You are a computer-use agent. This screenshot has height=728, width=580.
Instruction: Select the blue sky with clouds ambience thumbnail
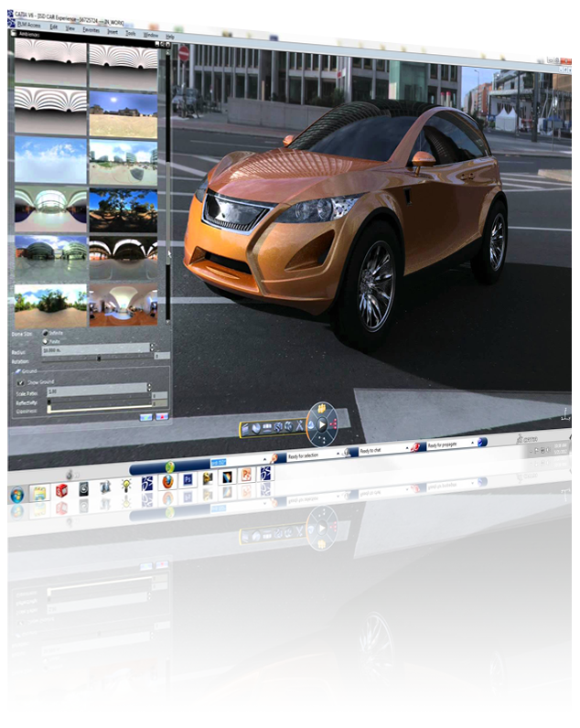[x=50, y=161]
